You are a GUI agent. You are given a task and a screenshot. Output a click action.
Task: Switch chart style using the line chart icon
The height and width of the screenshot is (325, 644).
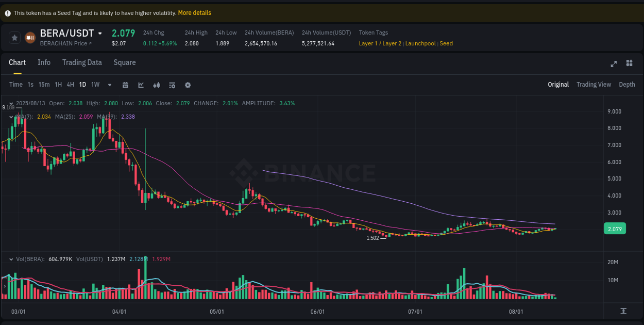coord(141,85)
